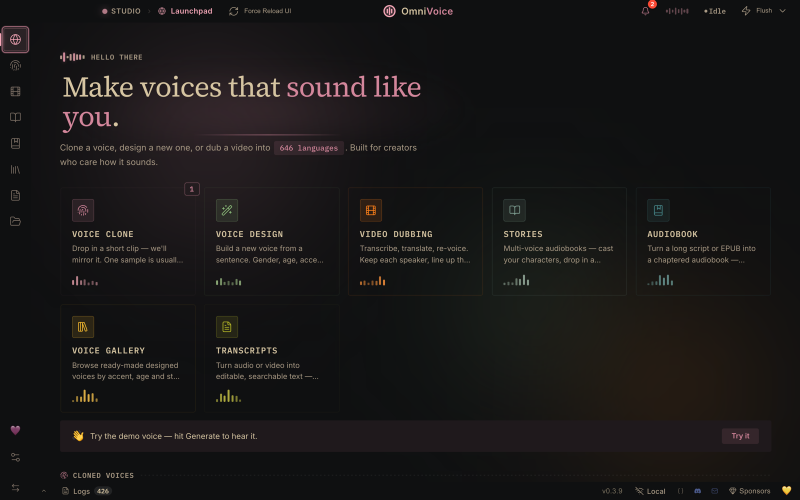Screen dimensions: 800x500
Task: Click the Video Dubbing card film icon
Action: pos(370,210)
